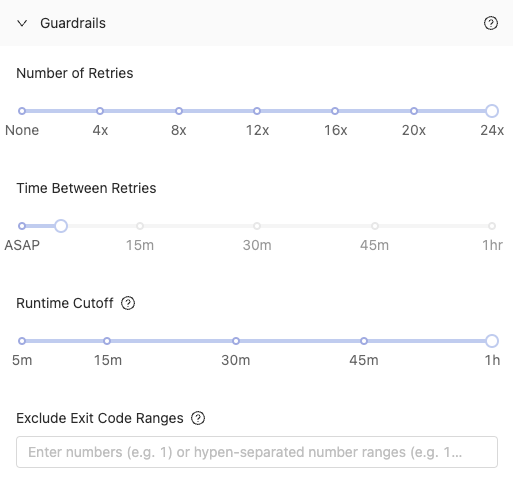Click the Runtime Cutoff help icon
The height and width of the screenshot is (486, 513).
pos(128,303)
